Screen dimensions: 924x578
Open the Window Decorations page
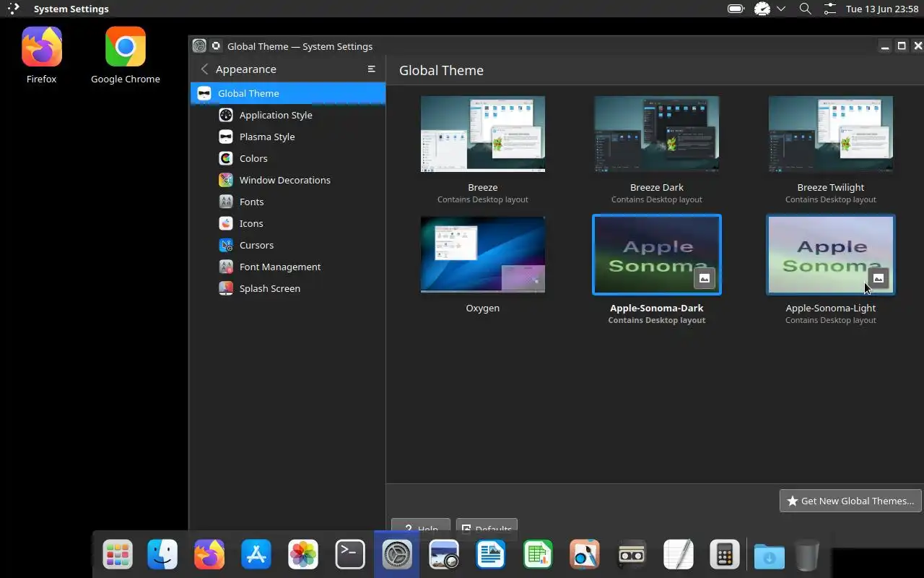[287, 180]
